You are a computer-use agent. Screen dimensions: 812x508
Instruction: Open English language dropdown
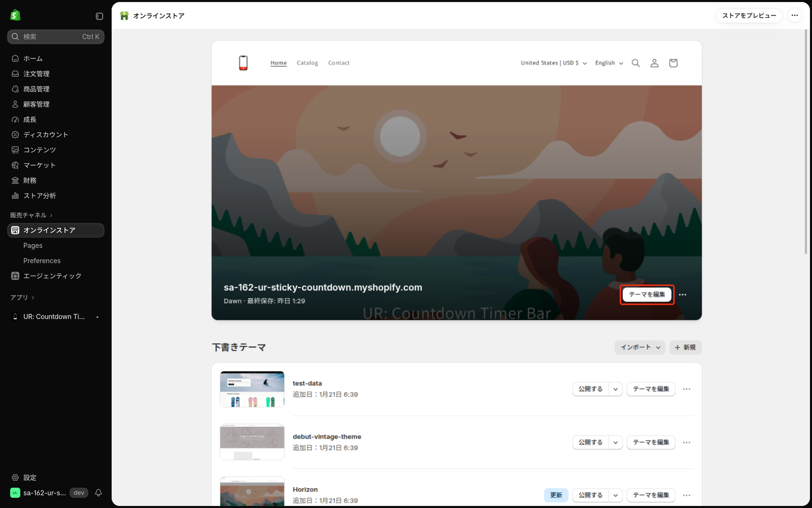tap(609, 63)
